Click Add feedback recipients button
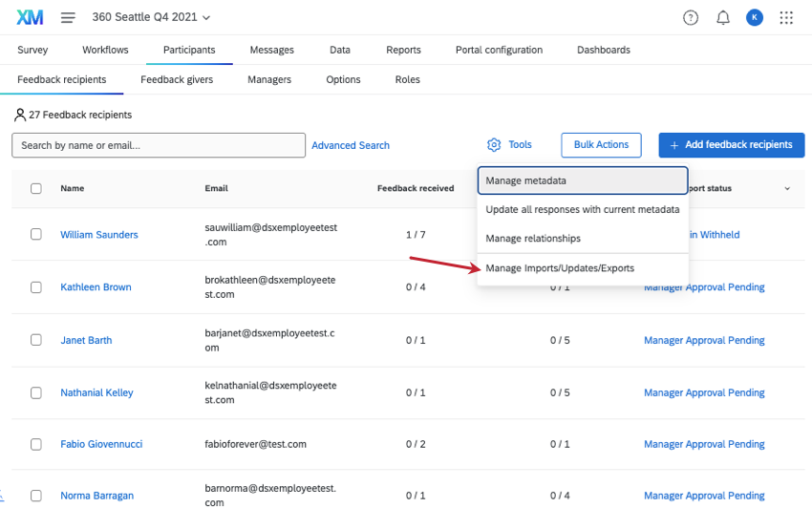 coord(732,145)
